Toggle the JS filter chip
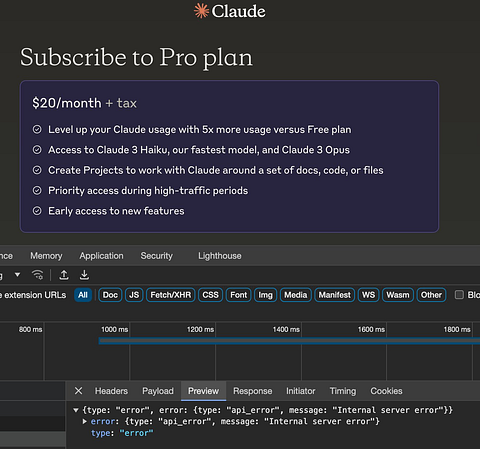This screenshot has width=480, height=449. point(134,295)
